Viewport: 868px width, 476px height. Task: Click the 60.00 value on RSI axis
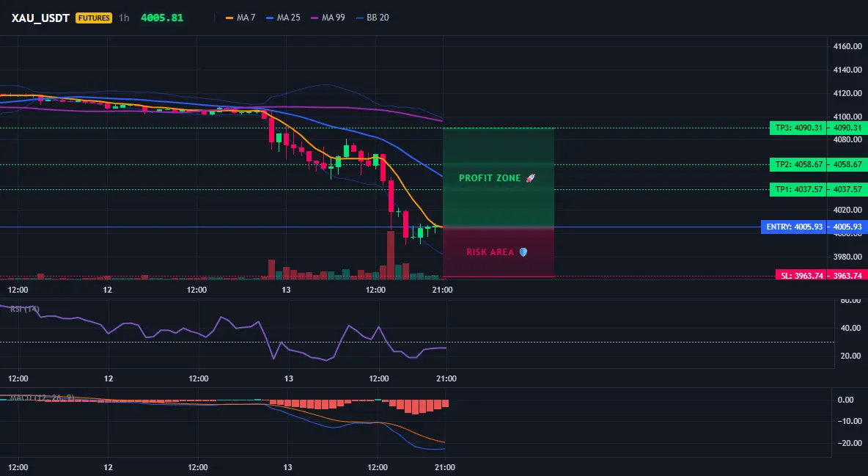click(x=851, y=301)
